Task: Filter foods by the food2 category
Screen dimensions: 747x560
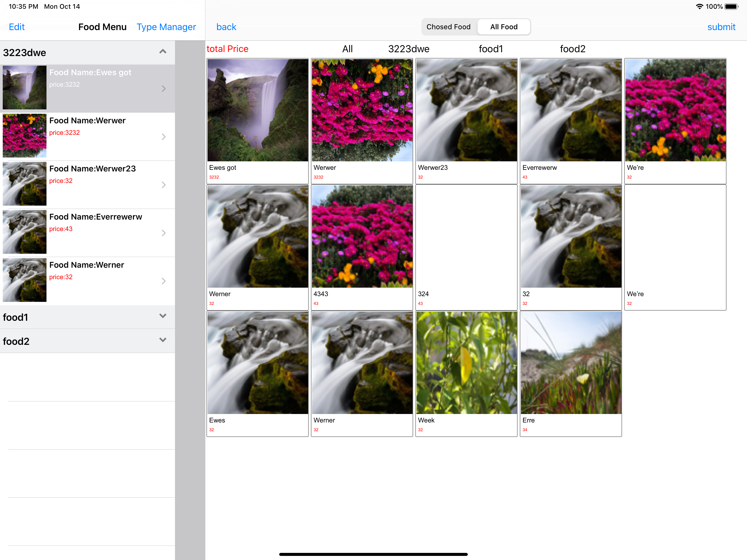Action: 572,49
